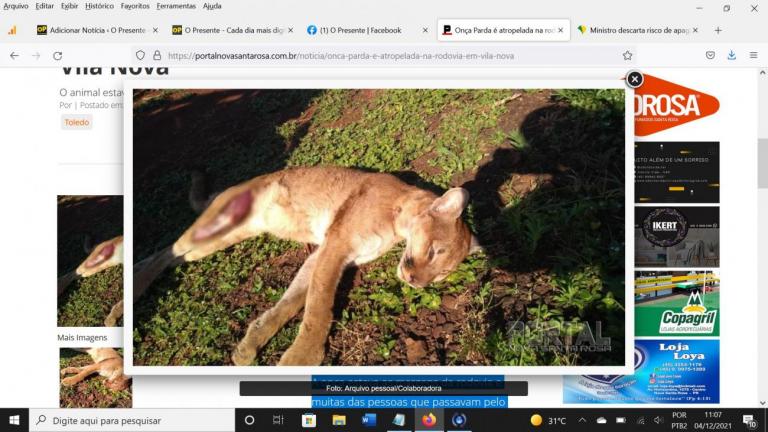The width and height of the screenshot is (768, 432).
Task: Open clock showing 11:07
Action: [x=713, y=420]
